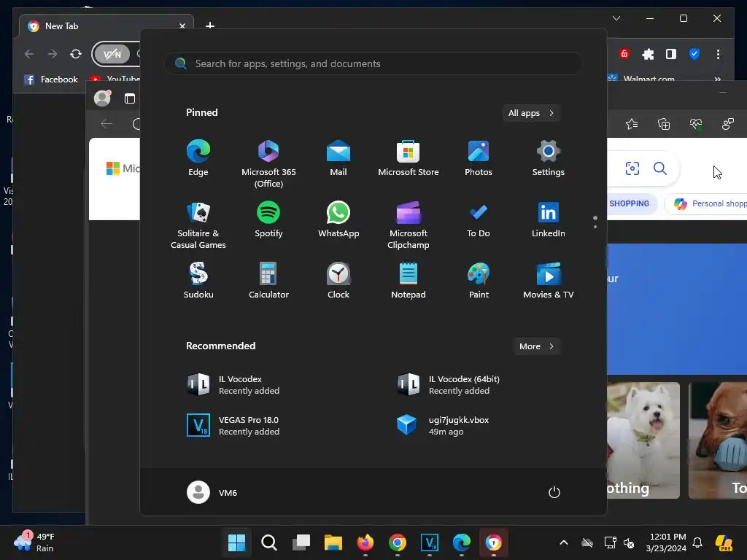Launch Microsoft 365 (Office) pinned app
This screenshot has width=747, height=560.
pos(268,164)
